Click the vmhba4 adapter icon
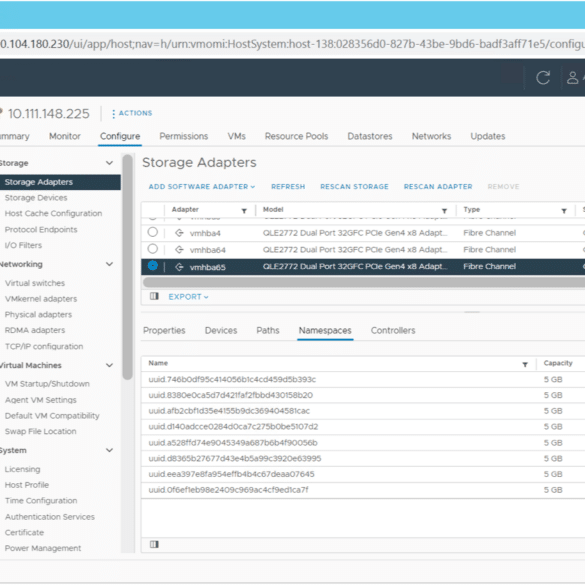Screen dimensions: 585x585 click(179, 233)
